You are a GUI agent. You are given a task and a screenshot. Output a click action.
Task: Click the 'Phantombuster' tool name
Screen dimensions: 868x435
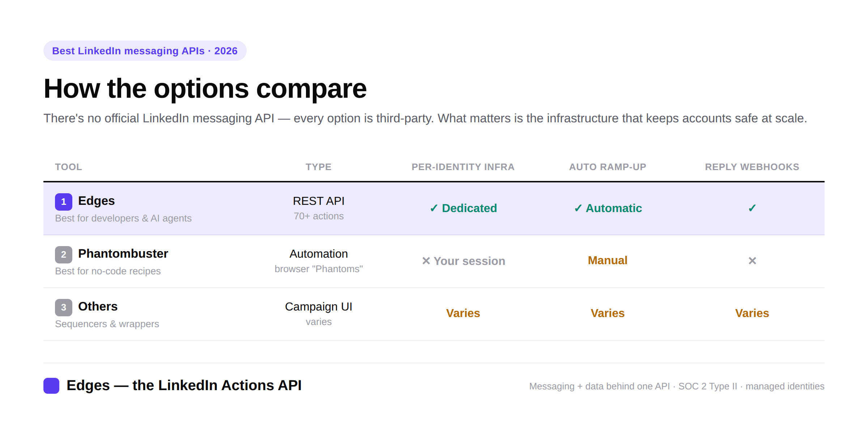coord(123,254)
